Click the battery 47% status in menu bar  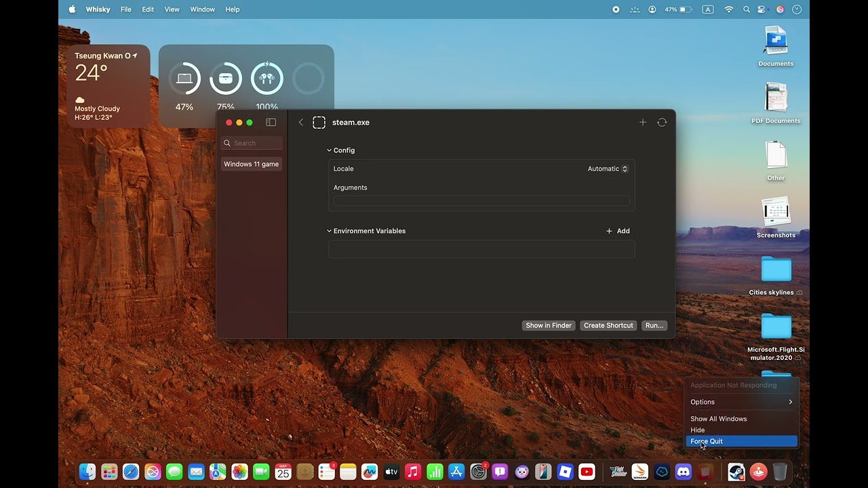coord(678,9)
